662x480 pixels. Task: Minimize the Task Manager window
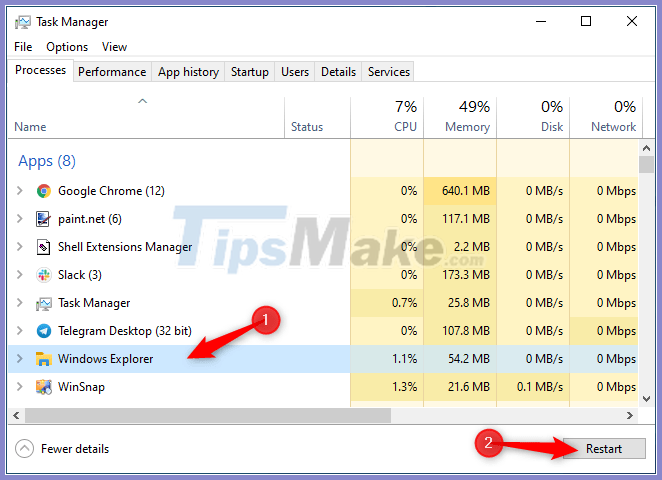541,21
